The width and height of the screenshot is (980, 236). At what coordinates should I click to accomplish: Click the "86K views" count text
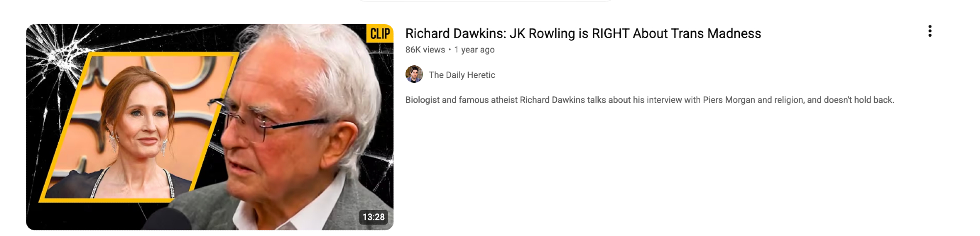coord(425,50)
